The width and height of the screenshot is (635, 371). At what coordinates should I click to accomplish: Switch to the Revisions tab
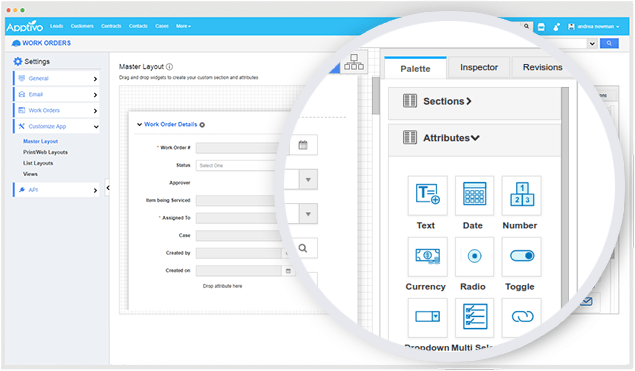[x=542, y=67]
